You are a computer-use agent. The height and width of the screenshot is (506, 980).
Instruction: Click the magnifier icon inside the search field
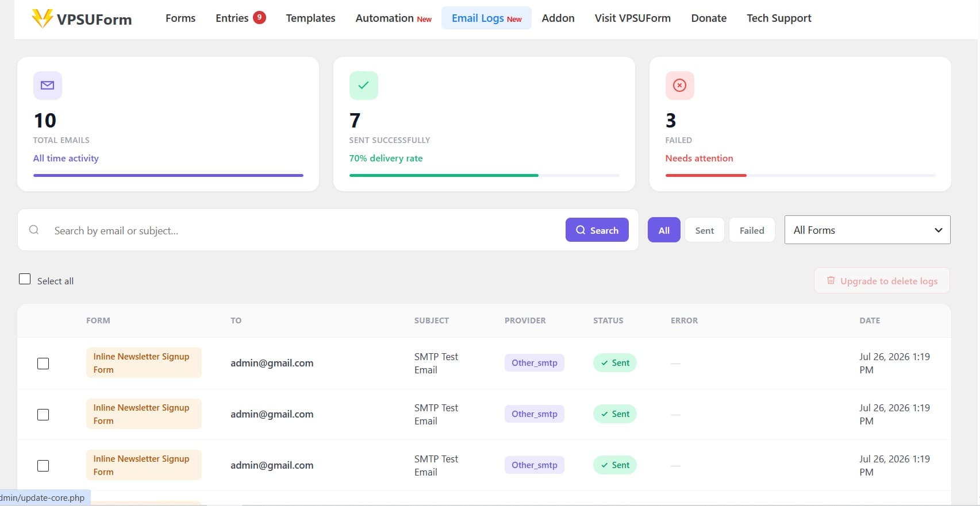coord(34,230)
